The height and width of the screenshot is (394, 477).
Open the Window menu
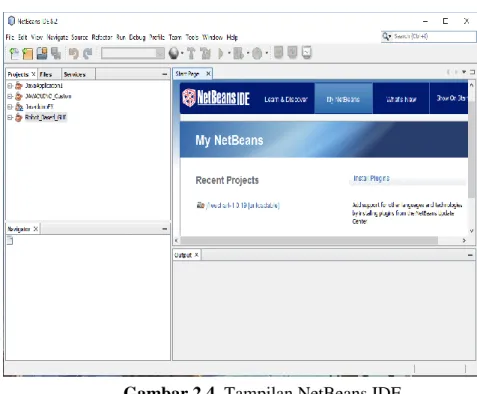pyautogui.click(x=212, y=37)
